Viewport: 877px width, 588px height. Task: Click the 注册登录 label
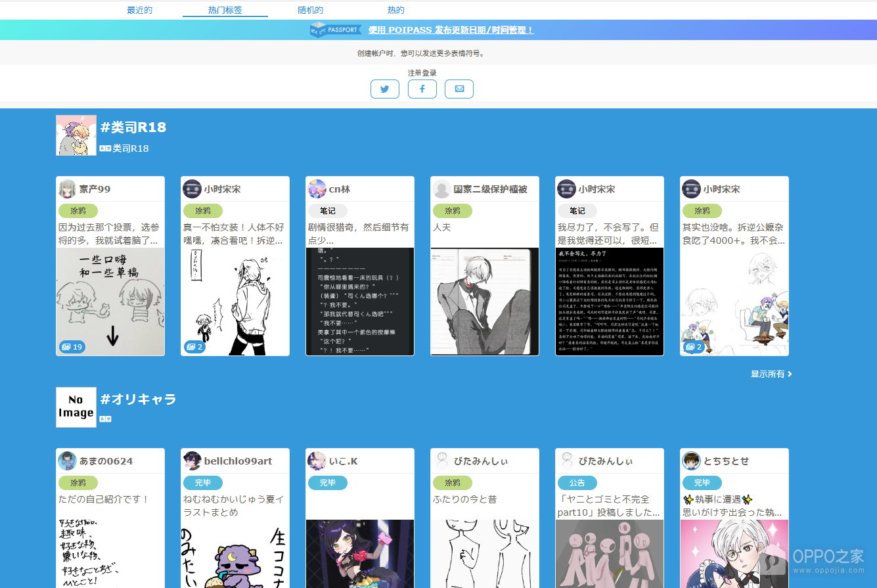pos(422,73)
